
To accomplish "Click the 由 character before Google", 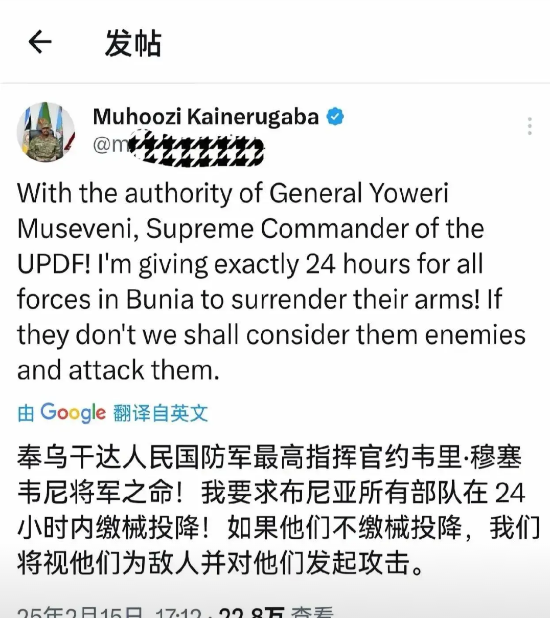I will 26,413.
